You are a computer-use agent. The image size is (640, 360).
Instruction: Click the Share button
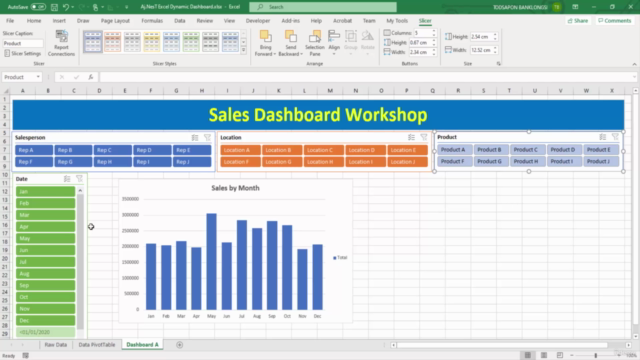pyautogui.click(x=578, y=21)
